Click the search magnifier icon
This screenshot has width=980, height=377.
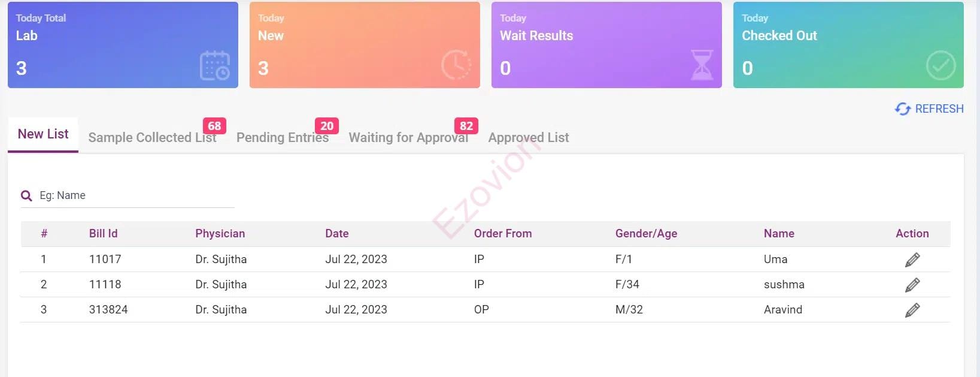point(26,195)
